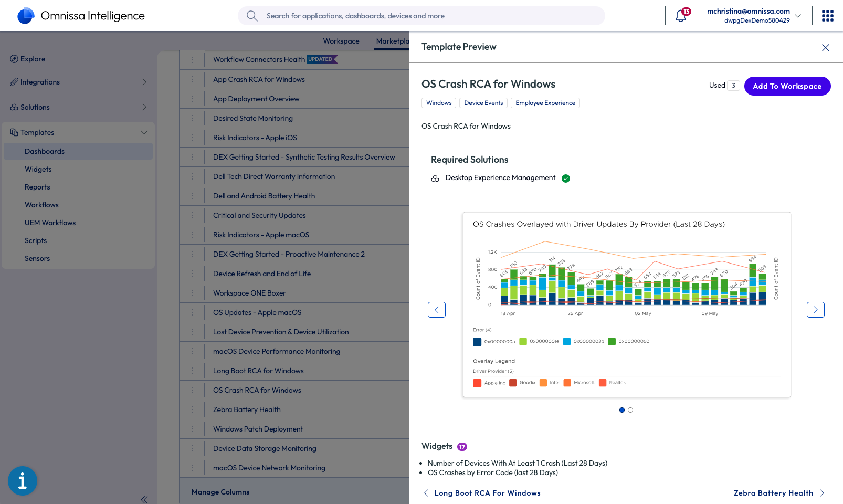The image size is (843, 504).
Task: Toggle the 0x0000000a error legend swatch
Action: click(477, 342)
